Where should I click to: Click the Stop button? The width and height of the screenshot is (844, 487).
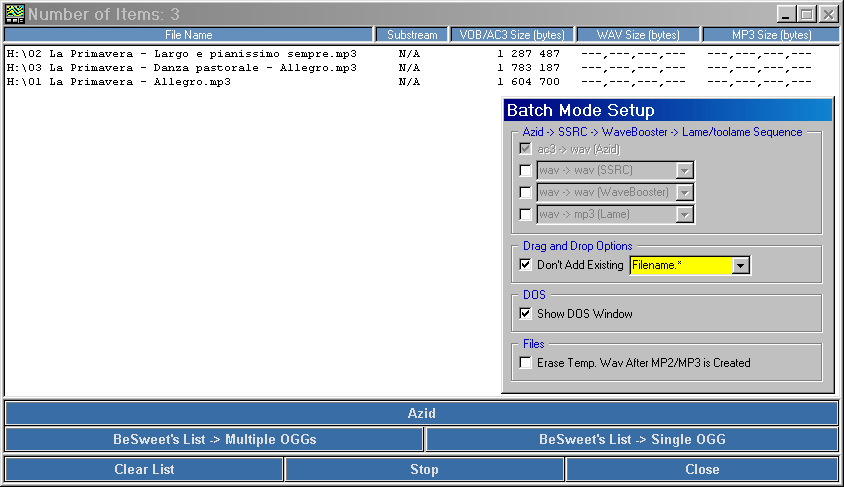pyautogui.click(x=424, y=469)
